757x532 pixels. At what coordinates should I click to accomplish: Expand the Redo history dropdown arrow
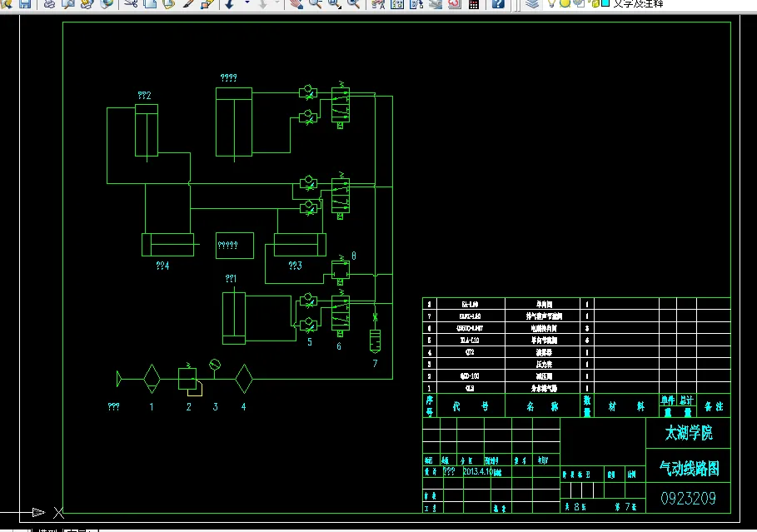[277, 4]
